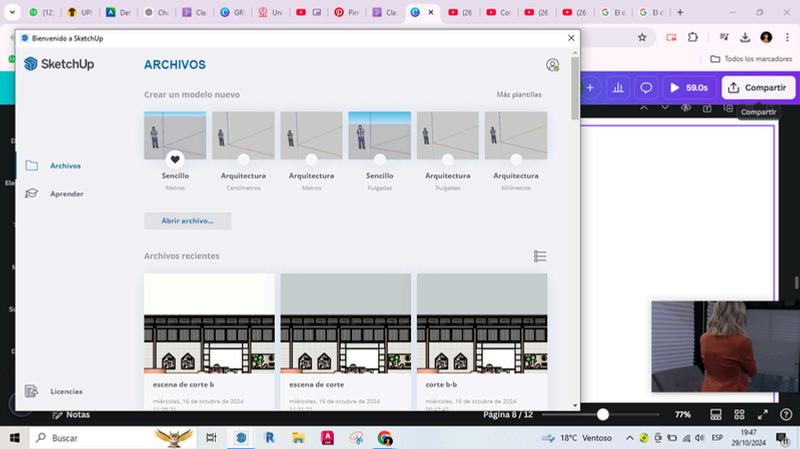Screen dimensions: 800x449
Task: Open the Aprender section in SketchUp sidebar
Action: tap(54, 194)
